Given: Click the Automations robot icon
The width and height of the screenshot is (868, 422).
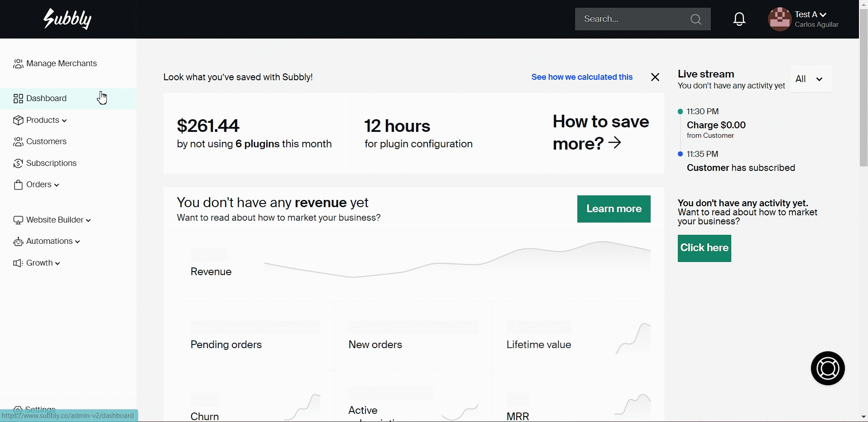Looking at the screenshot, I should pos(18,242).
